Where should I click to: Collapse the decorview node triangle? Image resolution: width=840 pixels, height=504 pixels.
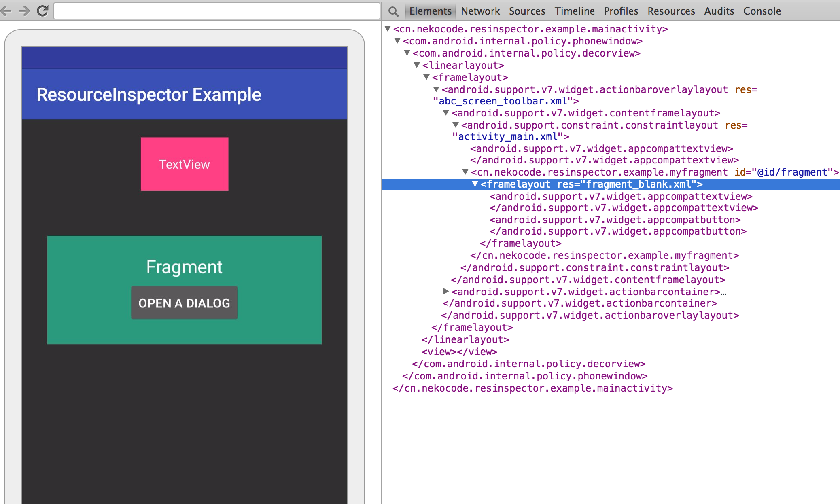[x=407, y=53]
